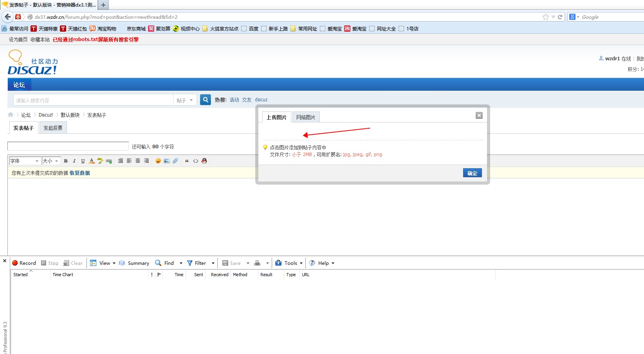Open the smiley emoticon picker
644x354 pixels.
pos(158,161)
